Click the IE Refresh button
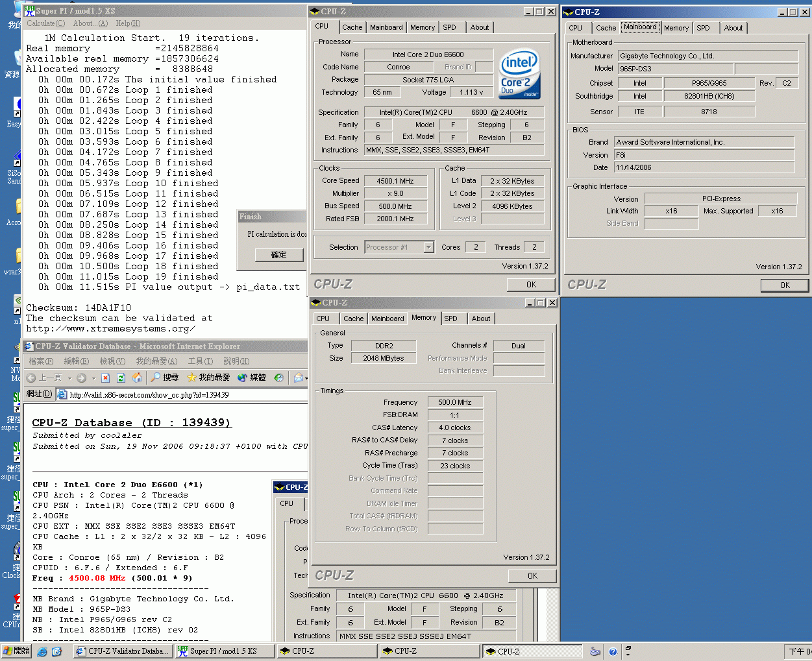Image resolution: width=812 pixels, height=661 pixels. coord(121,378)
